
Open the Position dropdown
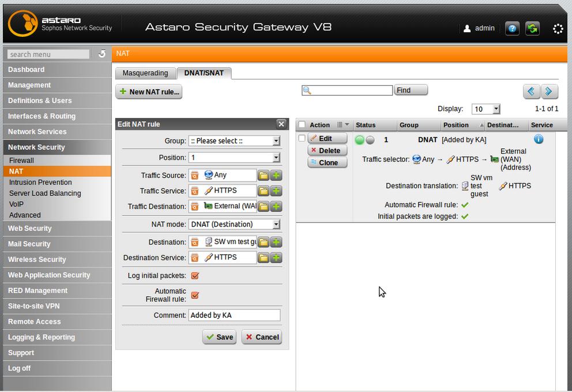pyautogui.click(x=234, y=157)
